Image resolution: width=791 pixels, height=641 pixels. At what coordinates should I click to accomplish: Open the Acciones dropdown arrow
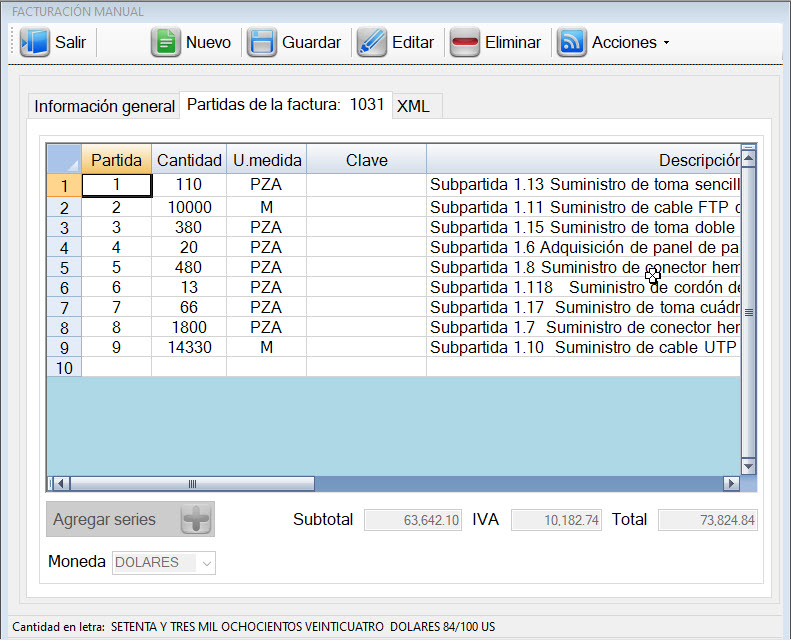tap(666, 43)
